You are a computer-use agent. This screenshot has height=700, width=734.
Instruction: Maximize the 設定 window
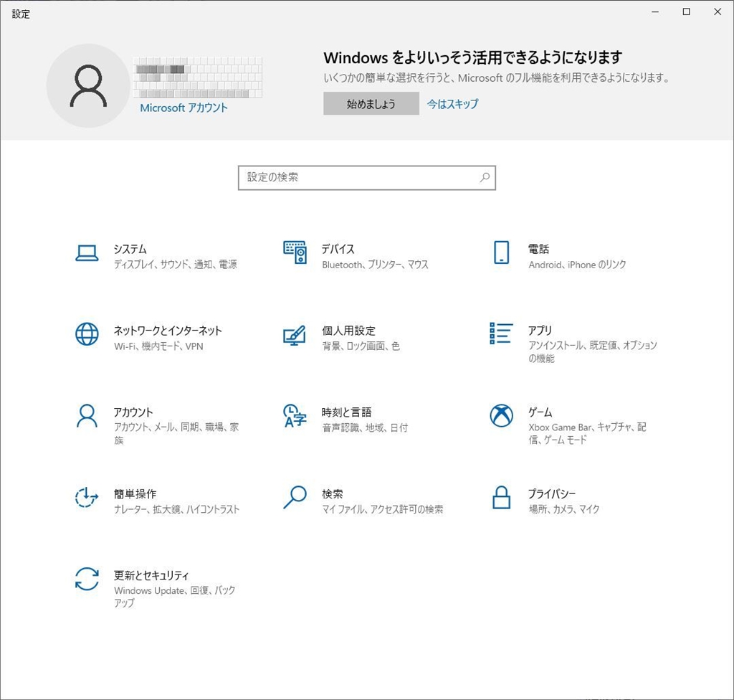686,11
